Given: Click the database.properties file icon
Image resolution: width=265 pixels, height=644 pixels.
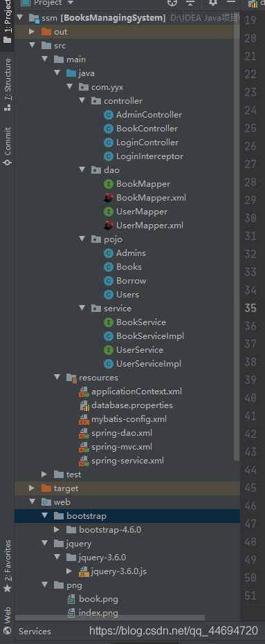Looking at the screenshot, I should (x=84, y=405).
